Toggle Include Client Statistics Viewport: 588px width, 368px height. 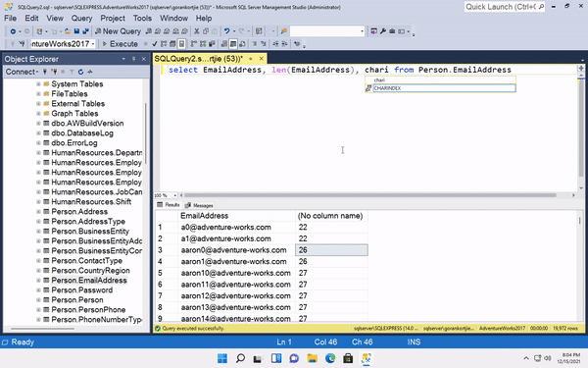click(x=212, y=44)
